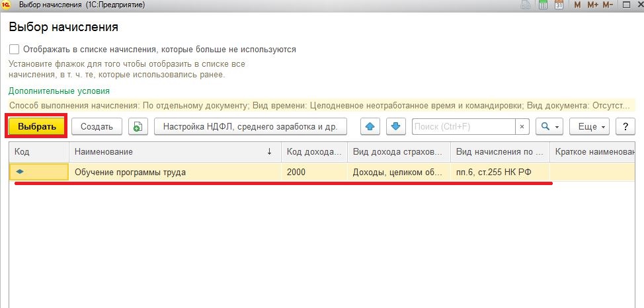Click the 1C application logo icon
This screenshot has width=644, height=308.
pyautogui.click(x=6, y=5)
